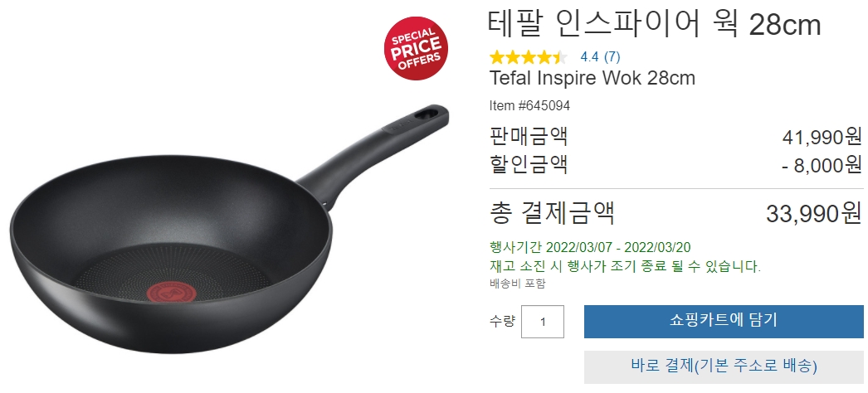Screen dimensions: 868x393
Task: Click the - 8,000원 discount amount
Action: pyautogui.click(x=822, y=165)
